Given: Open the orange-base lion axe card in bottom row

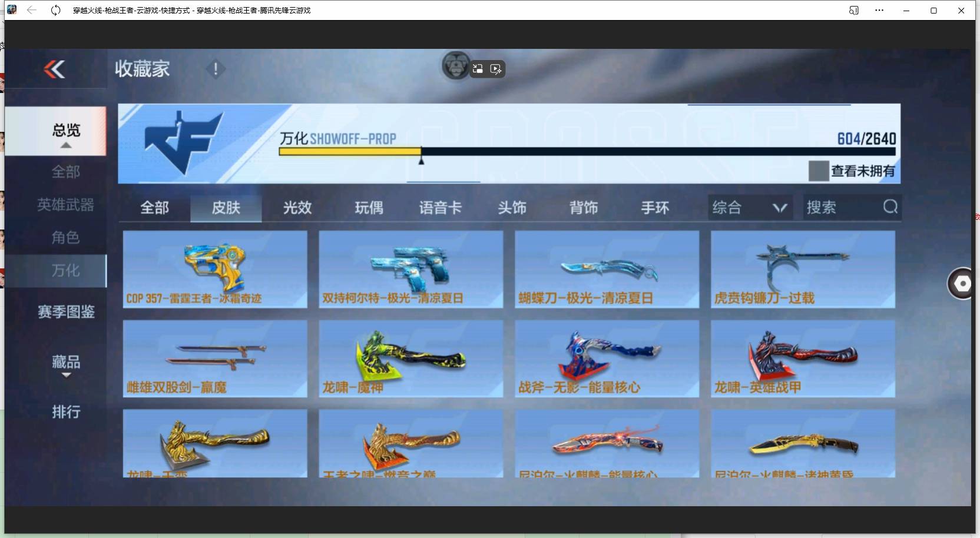Looking at the screenshot, I should click(411, 443).
